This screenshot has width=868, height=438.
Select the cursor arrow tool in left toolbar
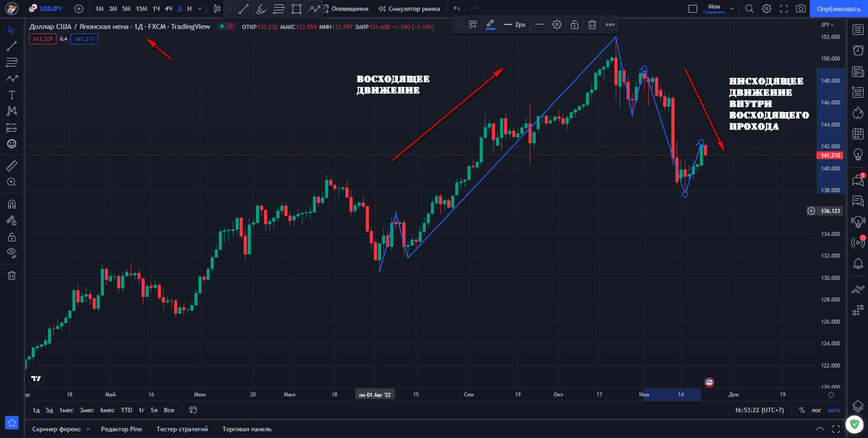(12, 30)
